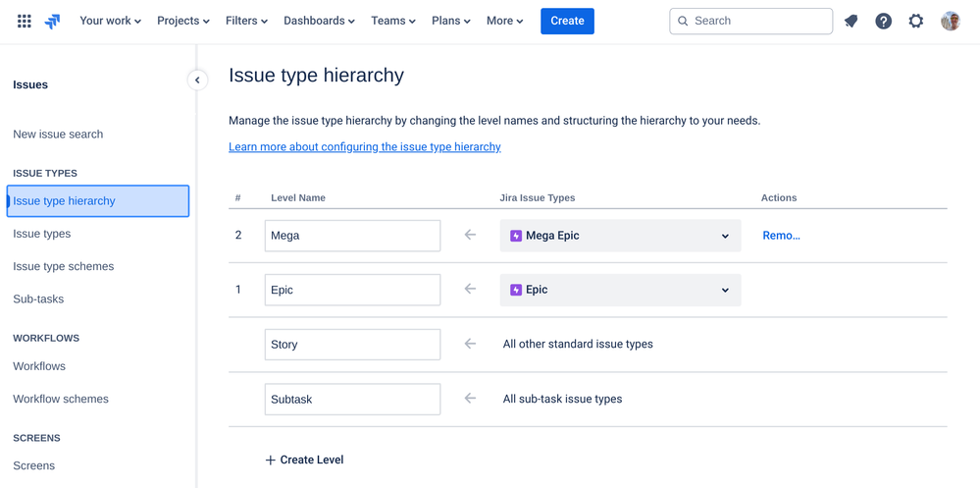Click the Story level name field

(352, 345)
